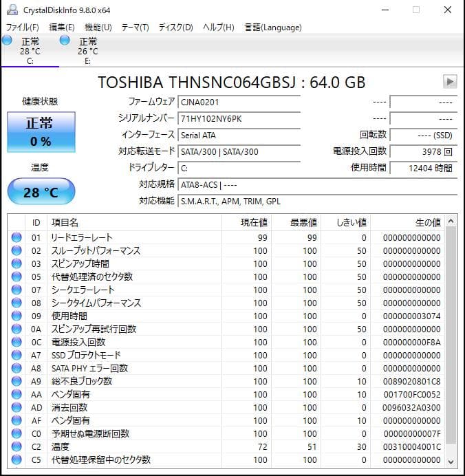Click raw value 000000003074 in 使用時間 row

click(x=411, y=316)
